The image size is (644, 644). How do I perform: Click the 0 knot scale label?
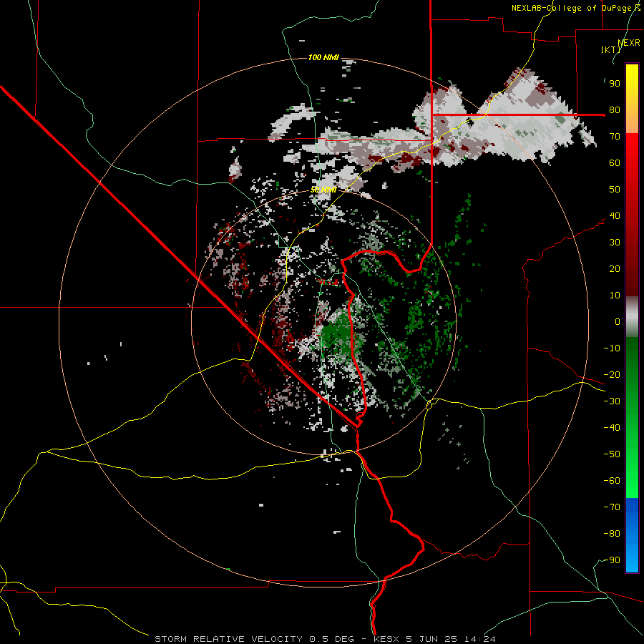coord(618,321)
